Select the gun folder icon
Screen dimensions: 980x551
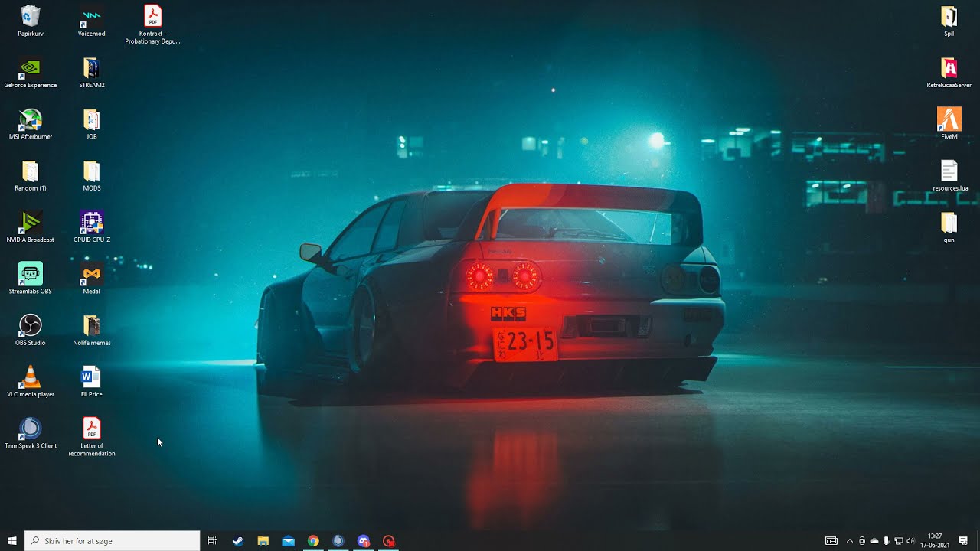[949, 227]
